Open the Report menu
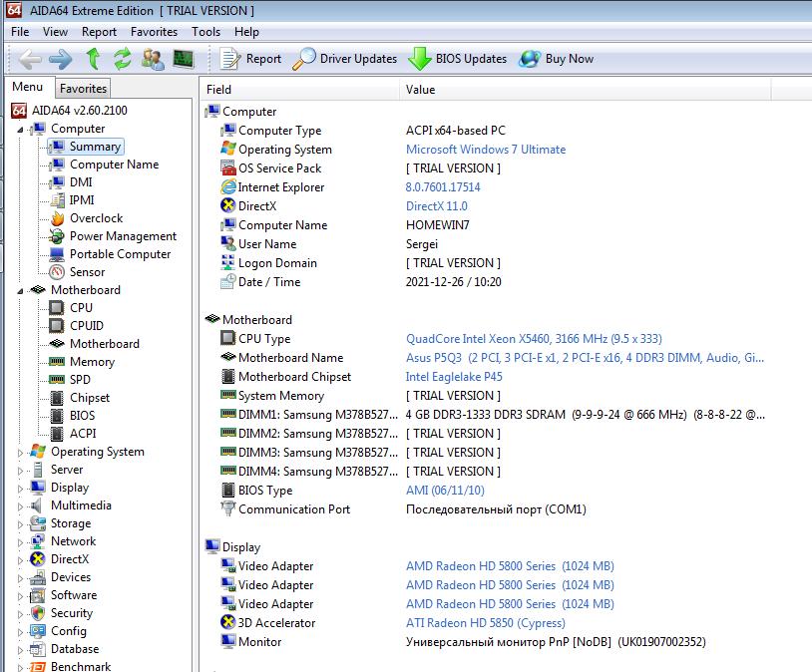812x672 pixels. pyautogui.click(x=99, y=32)
